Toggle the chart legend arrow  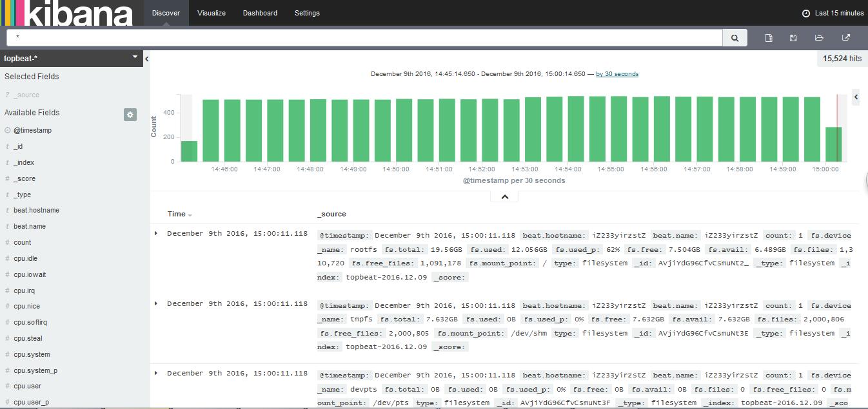(856, 97)
